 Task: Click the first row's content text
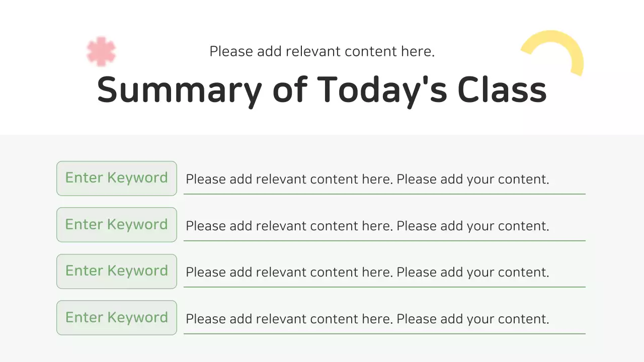(367, 179)
